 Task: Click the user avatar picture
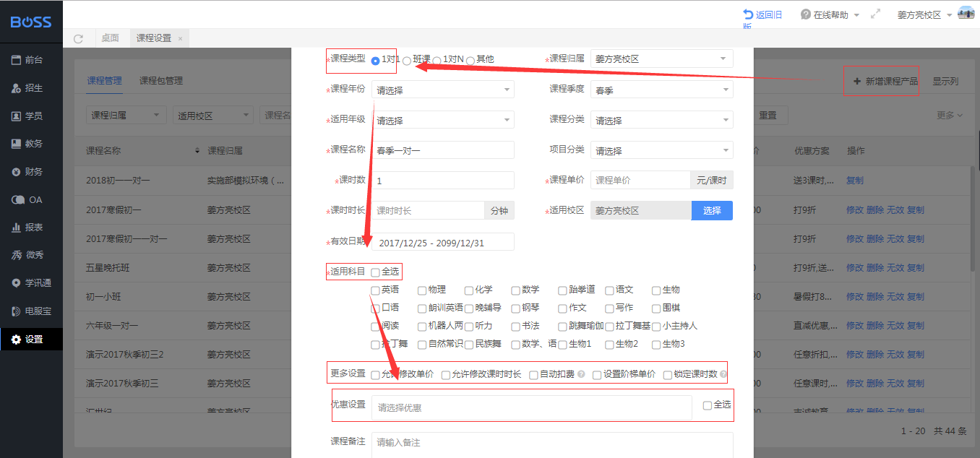click(966, 13)
